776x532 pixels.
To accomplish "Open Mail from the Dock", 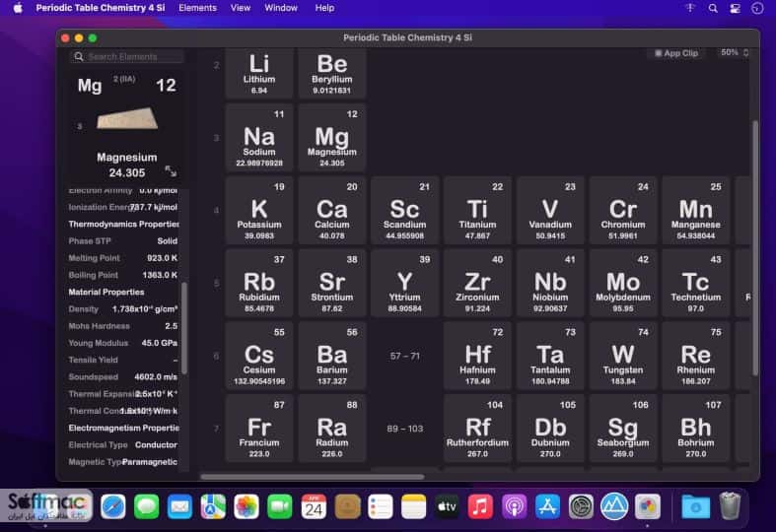I will pyautogui.click(x=179, y=506).
